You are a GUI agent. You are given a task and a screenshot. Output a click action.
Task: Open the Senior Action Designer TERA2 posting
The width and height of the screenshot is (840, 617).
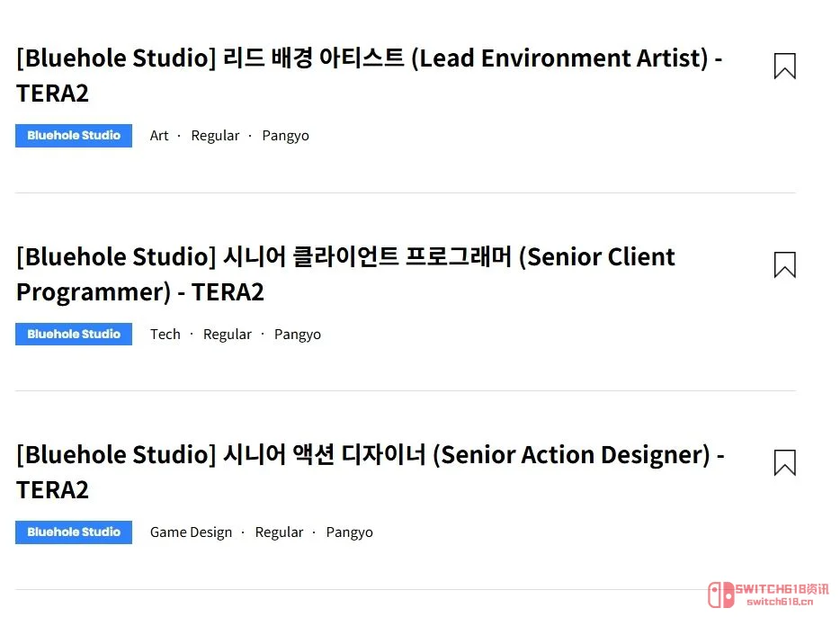click(371, 471)
